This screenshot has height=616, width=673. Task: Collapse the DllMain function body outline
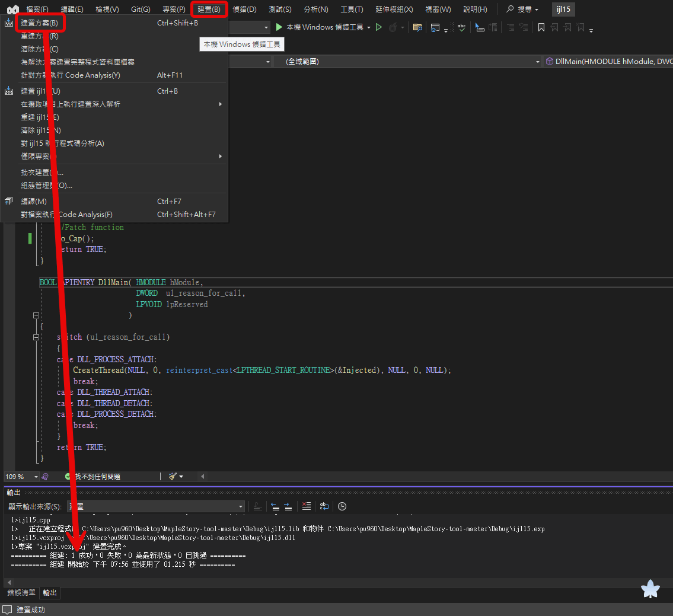[36, 315]
